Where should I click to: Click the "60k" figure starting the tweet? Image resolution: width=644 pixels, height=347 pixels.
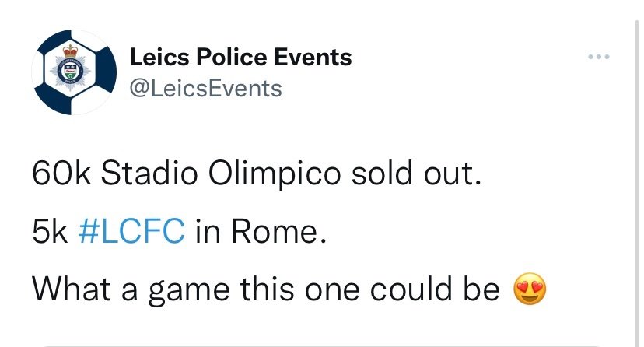pos(61,173)
